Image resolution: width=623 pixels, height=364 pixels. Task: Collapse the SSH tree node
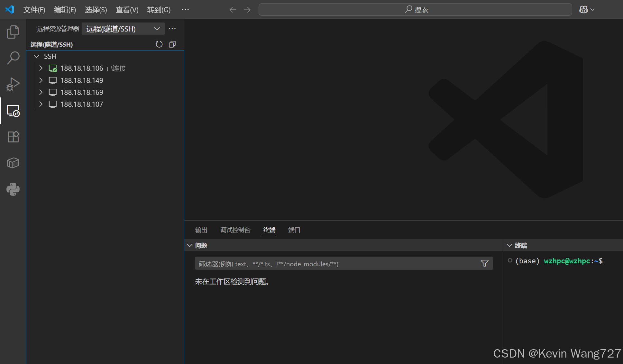coord(36,56)
